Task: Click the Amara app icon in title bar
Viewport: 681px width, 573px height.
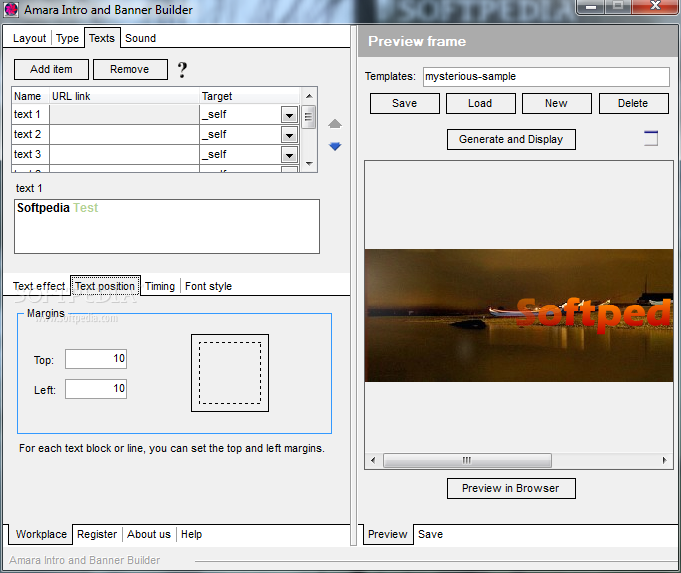Action: point(11,10)
